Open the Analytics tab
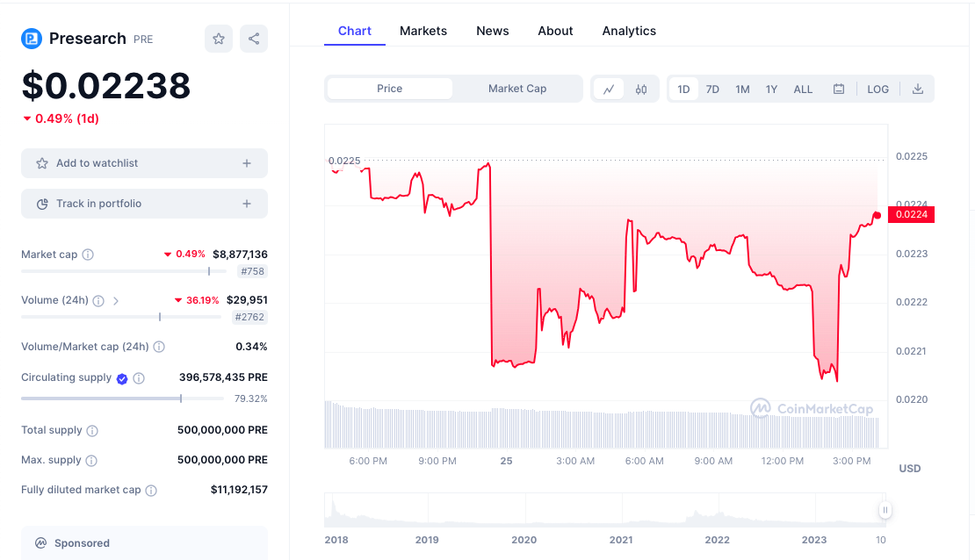The image size is (975, 560). [629, 31]
